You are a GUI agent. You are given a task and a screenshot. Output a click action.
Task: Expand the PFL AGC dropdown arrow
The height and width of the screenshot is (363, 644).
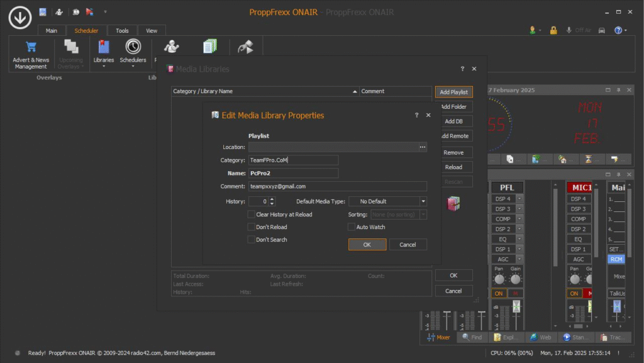pyautogui.click(x=519, y=259)
